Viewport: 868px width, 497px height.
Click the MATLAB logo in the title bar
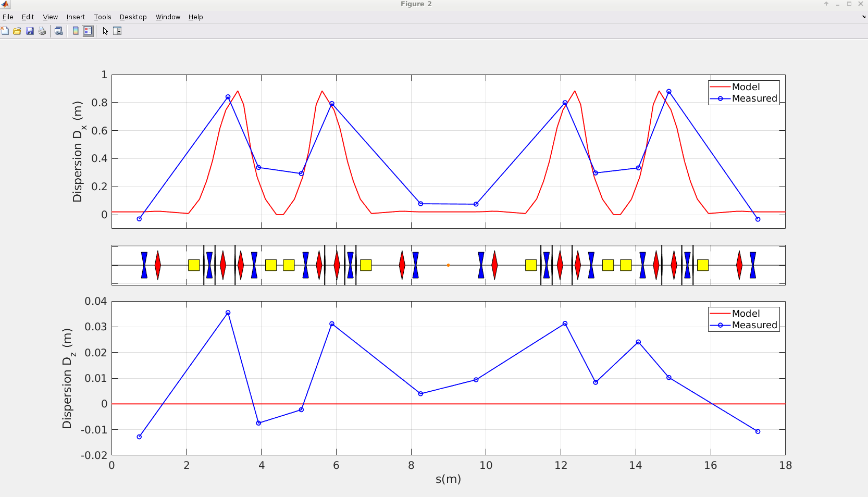click(5, 4)
